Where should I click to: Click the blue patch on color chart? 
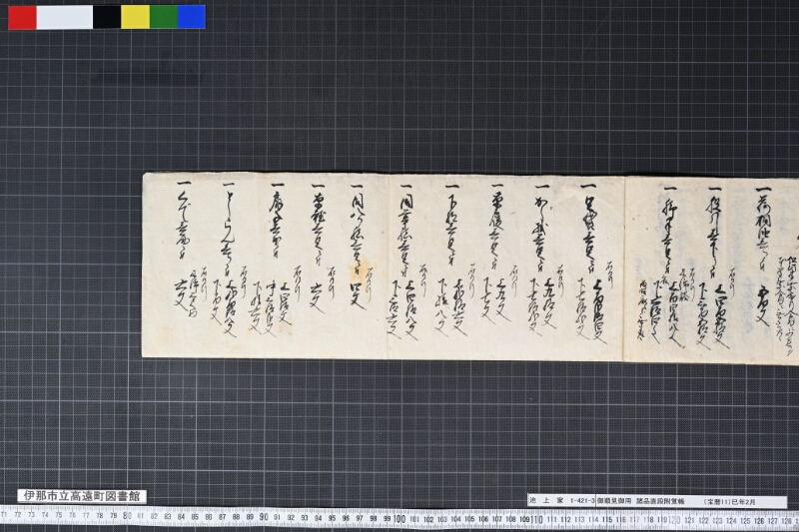[x=192, y=17]
